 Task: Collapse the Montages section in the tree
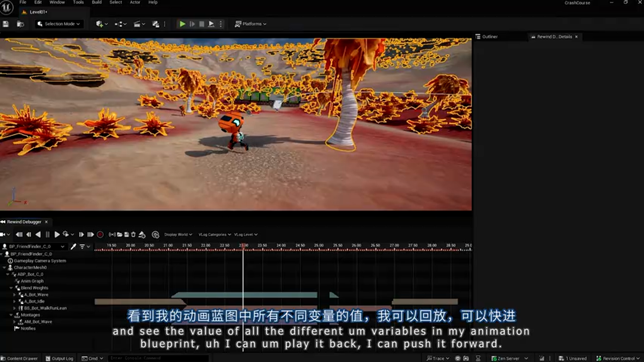(11, 315)
